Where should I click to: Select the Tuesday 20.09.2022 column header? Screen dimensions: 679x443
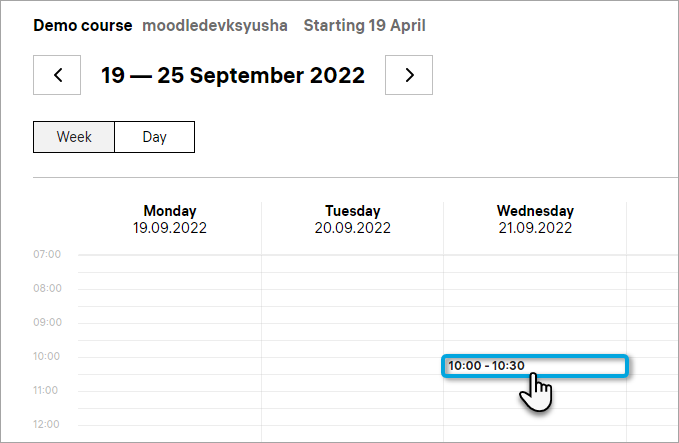pyautogui.click(x=352, y=219)
